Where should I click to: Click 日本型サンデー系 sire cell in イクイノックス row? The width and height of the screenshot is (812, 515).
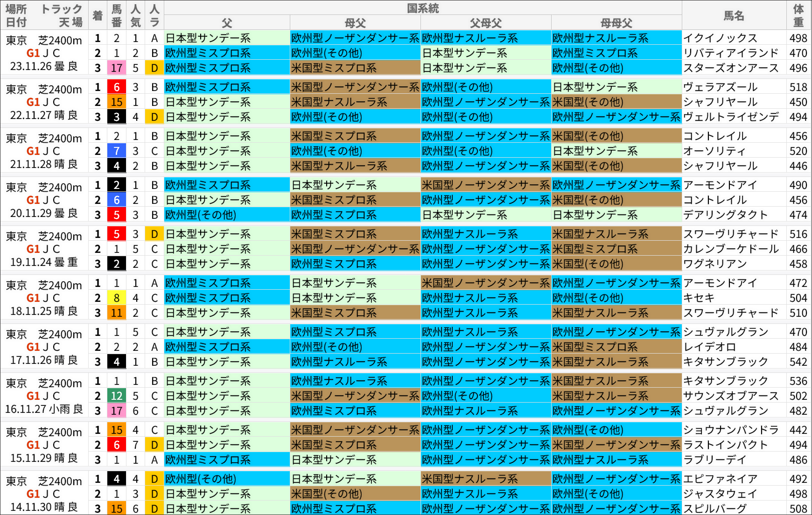227,38
